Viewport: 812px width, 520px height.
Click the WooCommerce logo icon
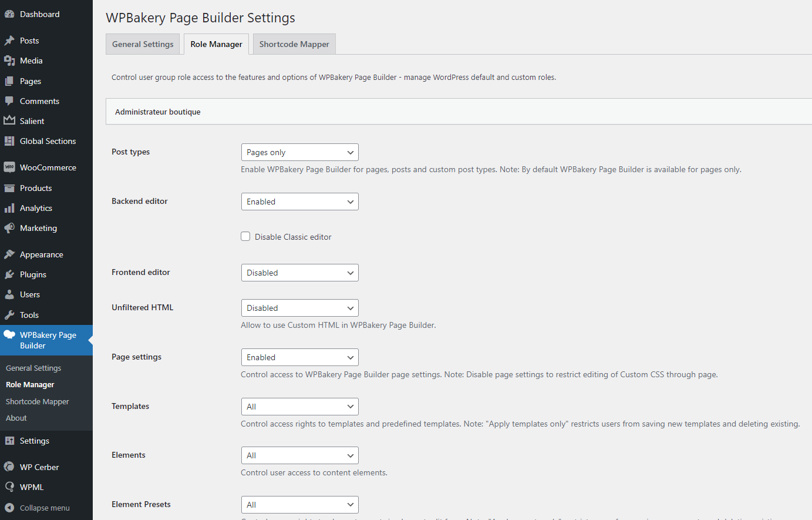coord(9,167)
